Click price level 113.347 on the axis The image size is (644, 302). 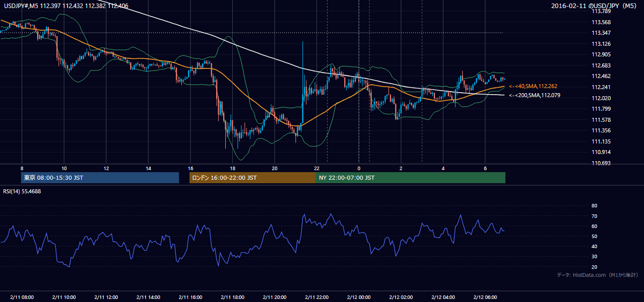point(601,33)
